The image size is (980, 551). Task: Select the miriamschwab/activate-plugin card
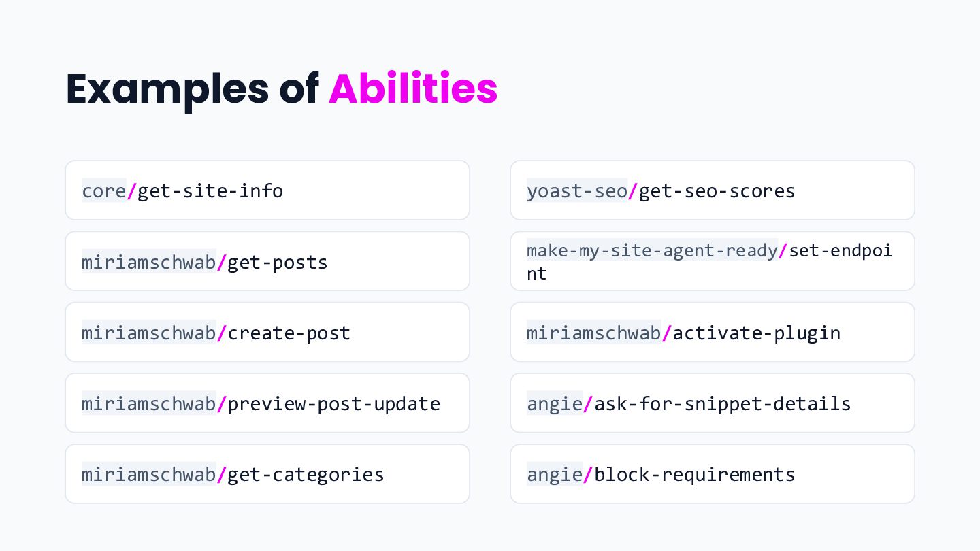point(713,332)
